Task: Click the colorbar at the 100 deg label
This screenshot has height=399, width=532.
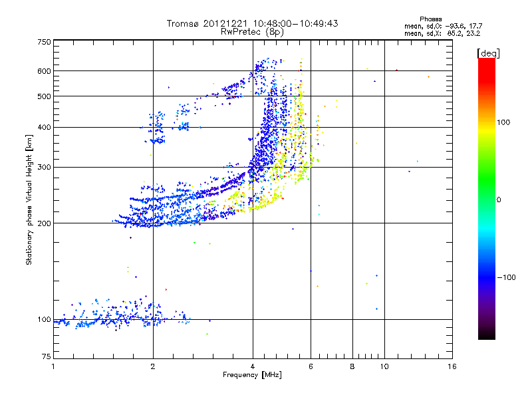Action: click(487, 122)
